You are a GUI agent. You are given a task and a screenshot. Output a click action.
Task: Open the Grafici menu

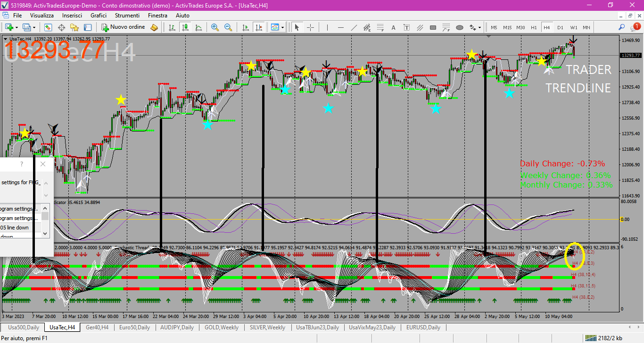(x=99, y=16)
